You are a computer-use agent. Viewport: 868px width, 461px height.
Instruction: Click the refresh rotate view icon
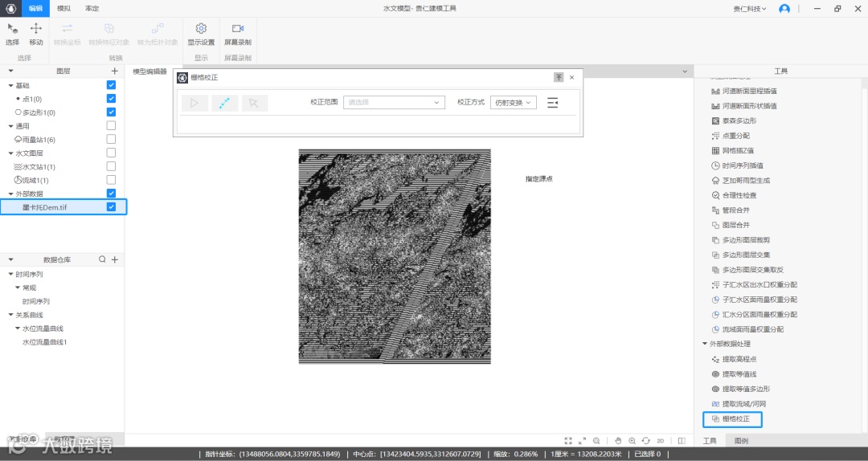[x=645, y=441]
